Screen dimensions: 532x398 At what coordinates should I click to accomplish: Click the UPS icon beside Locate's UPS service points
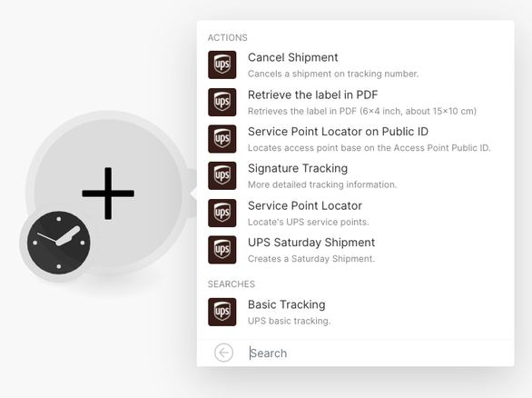point(222,213)
